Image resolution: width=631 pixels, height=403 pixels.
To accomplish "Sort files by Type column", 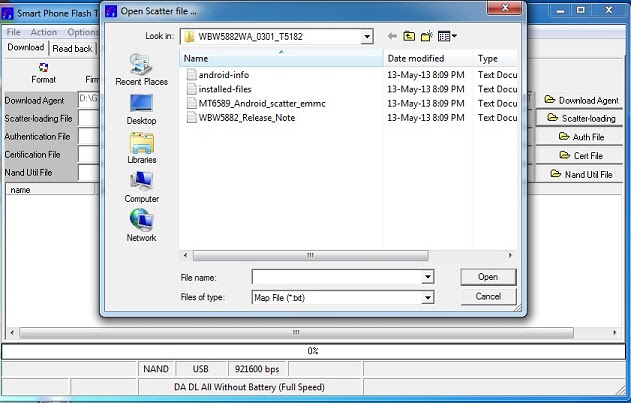I will click(x=495, y=59).
